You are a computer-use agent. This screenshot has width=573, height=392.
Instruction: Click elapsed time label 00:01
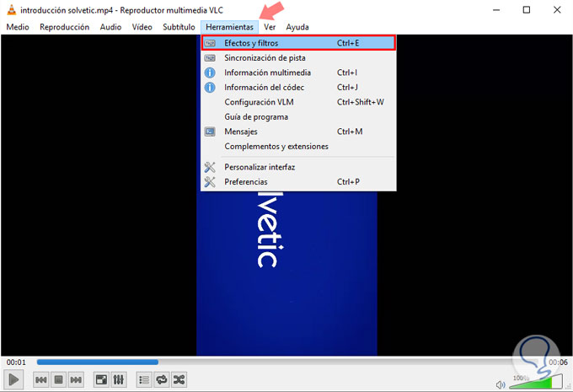tap(17, 362)
